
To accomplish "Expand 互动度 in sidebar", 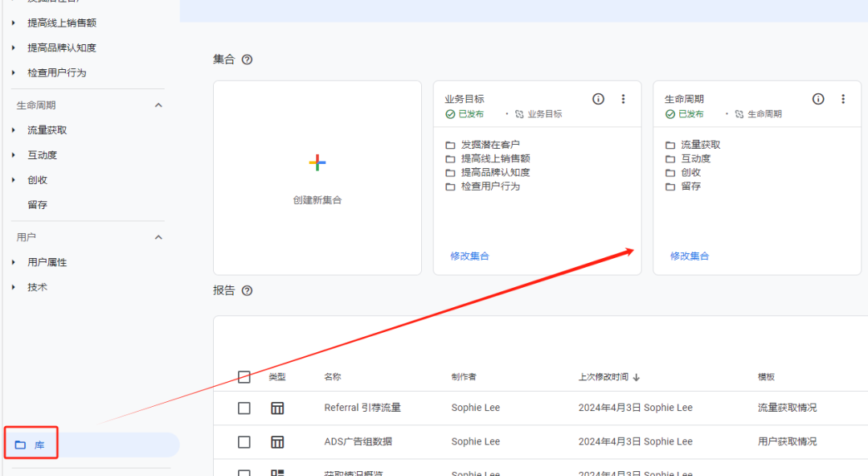I will tap(14, 155).
